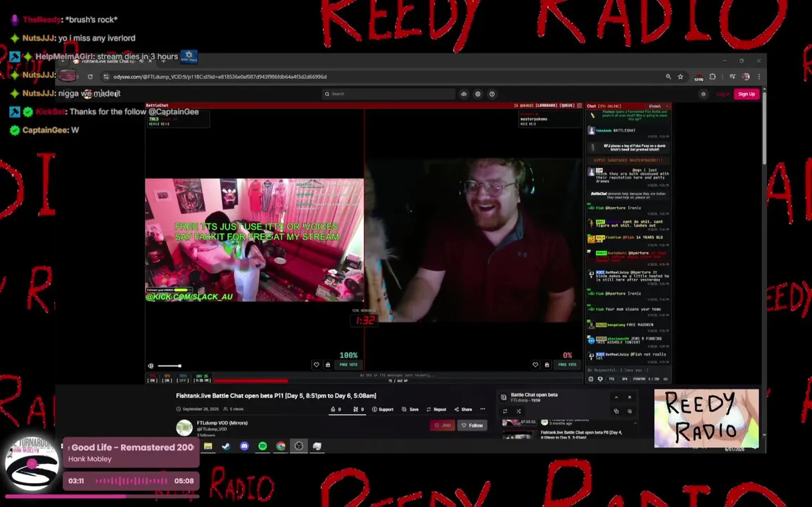Save the video to a playlist
The image size is (812, 507).
tap(410, 409)
